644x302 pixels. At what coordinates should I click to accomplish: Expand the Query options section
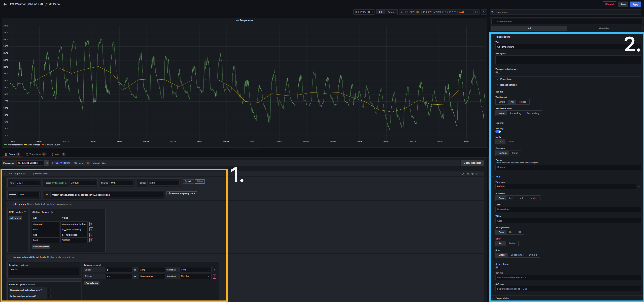(x=63, y=163)
